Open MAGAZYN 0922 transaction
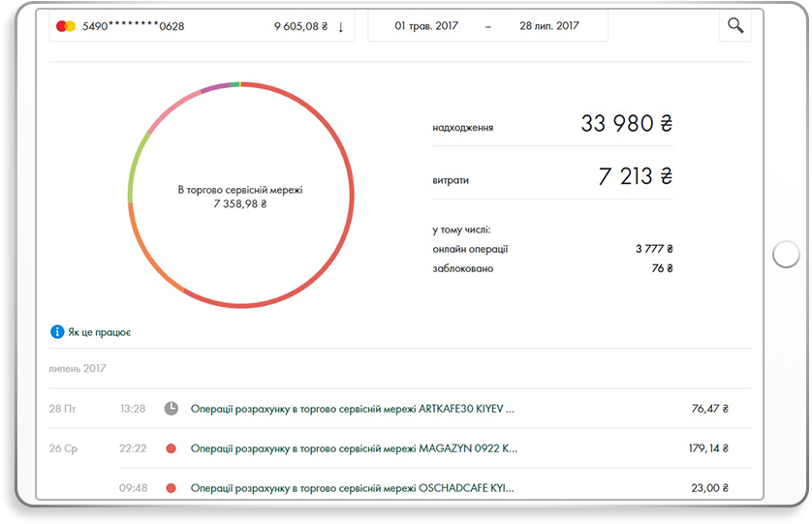The height and width of the screenshot is (524, 812). pos(354,448)
